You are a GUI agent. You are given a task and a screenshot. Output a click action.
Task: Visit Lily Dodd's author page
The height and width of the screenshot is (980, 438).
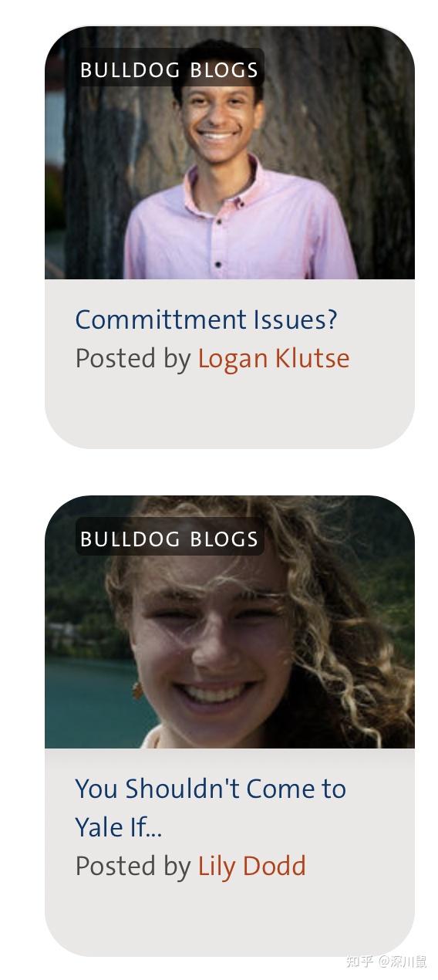click(252, 866)
